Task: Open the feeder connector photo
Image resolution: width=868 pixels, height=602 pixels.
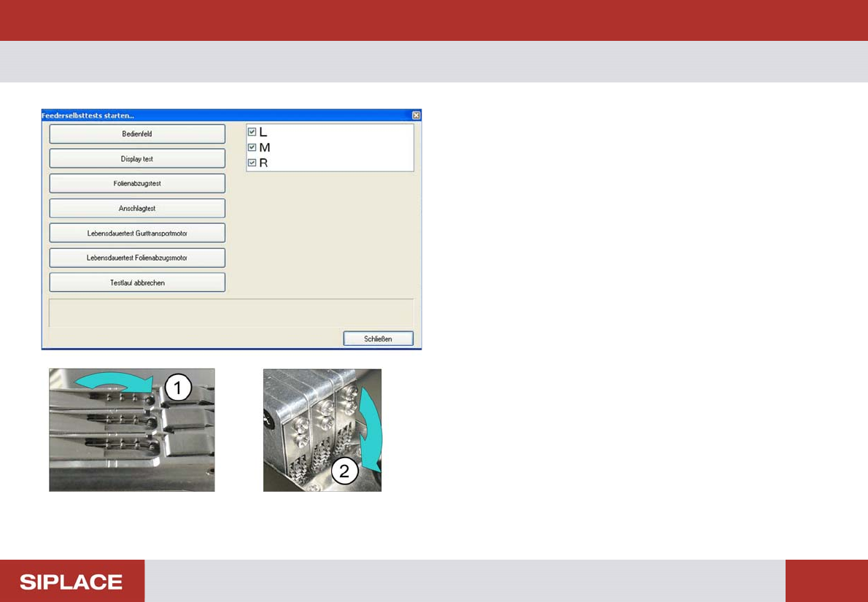Action: 322,430
